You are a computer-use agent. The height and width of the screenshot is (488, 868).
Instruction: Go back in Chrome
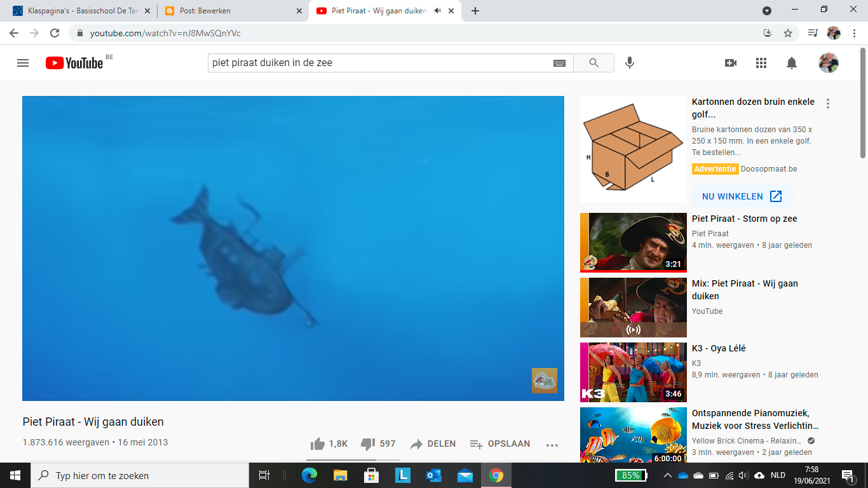click(x=14, y=33)
